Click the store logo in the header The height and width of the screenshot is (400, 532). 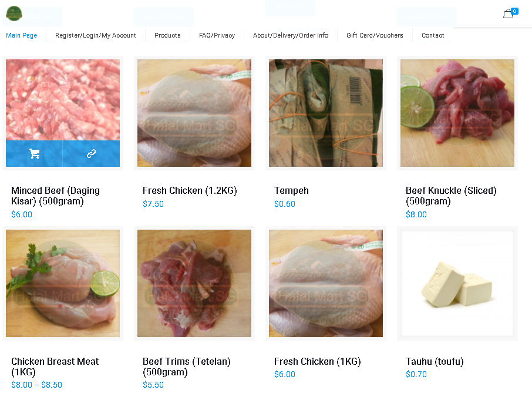[x=14, y=13]
